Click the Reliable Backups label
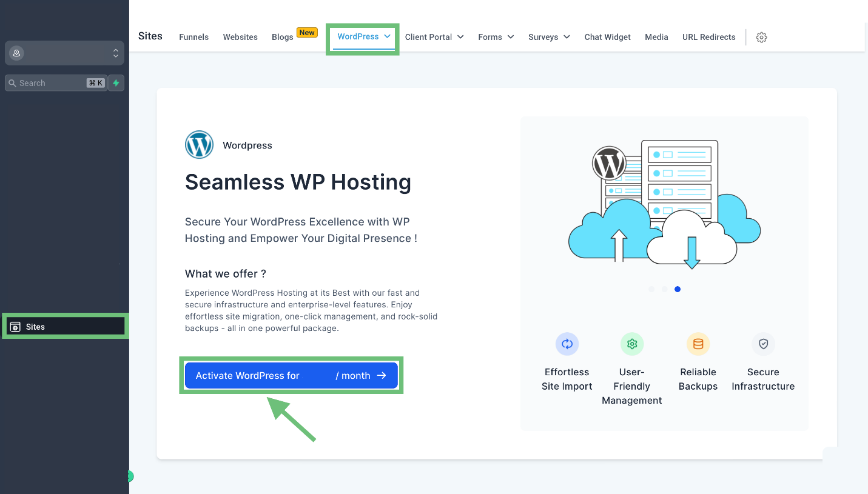 point(698,379)
